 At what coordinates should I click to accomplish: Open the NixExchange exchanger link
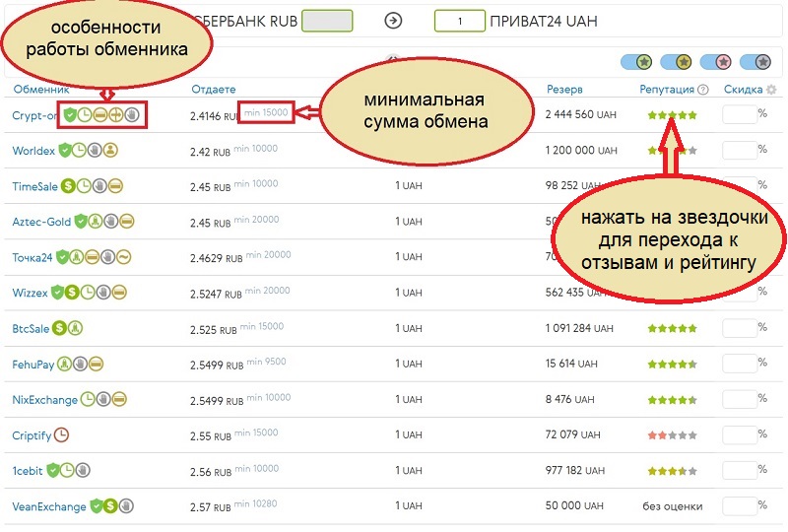point(45,400)
